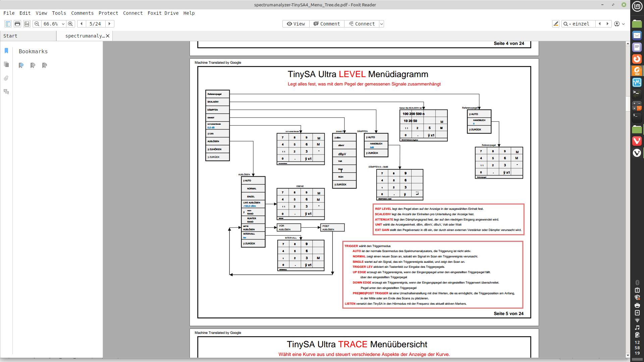Toggle the Comment mode button

[x=327, y=24]
